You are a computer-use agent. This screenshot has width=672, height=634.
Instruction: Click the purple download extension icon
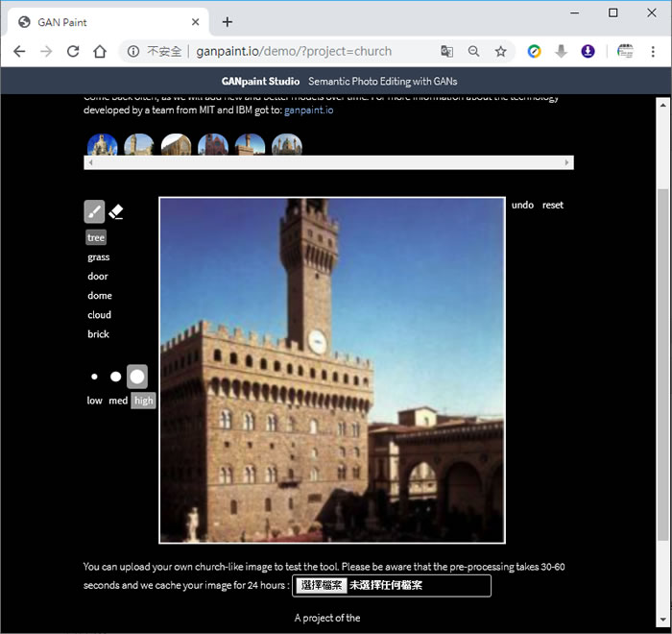588,52
